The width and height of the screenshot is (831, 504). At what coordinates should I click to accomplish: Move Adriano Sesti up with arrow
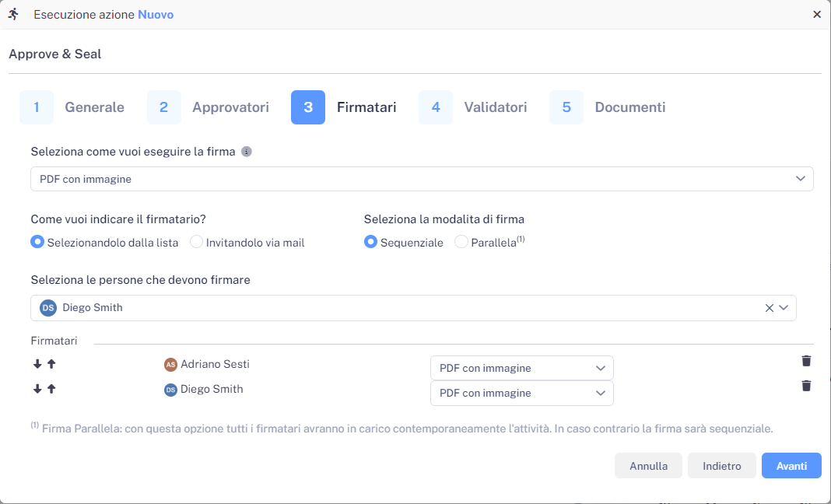(x=51, y=364)
